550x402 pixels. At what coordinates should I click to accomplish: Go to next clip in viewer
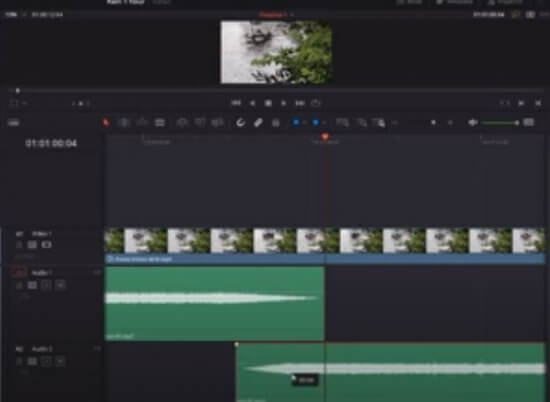[521, 103]
